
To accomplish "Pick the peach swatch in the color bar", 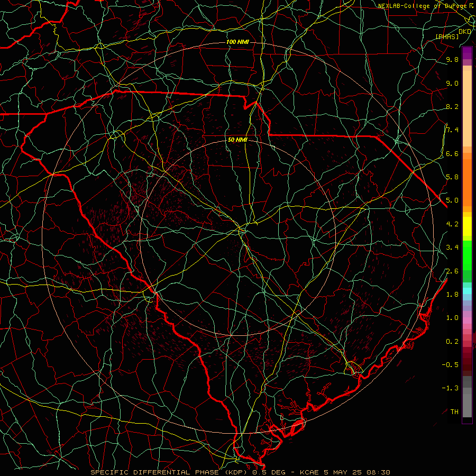I will 467,108.
